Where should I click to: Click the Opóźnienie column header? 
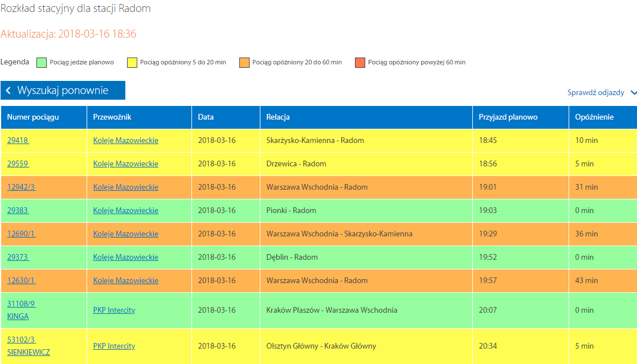point(594,117)
